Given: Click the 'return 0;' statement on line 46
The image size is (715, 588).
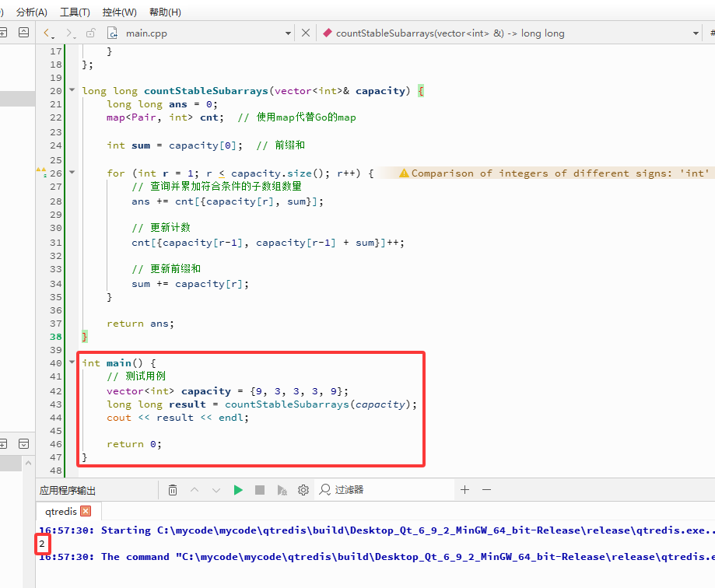Looking at the screenshot, I should (134, 444).
